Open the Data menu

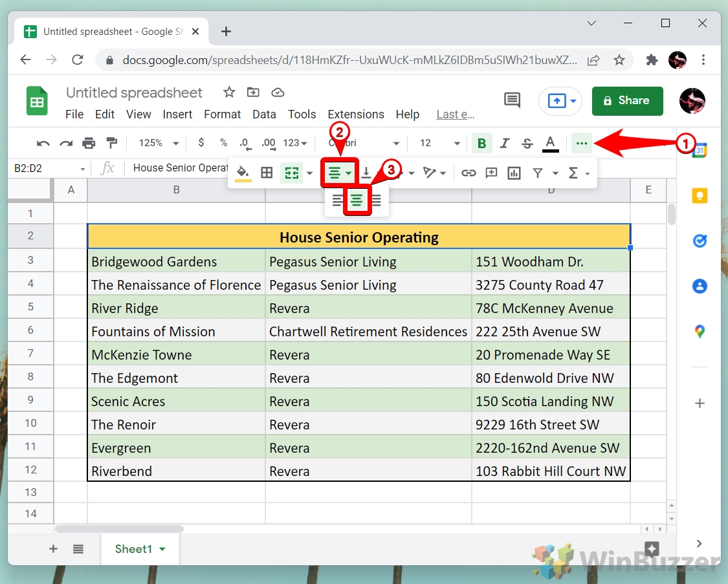(264, 114)
